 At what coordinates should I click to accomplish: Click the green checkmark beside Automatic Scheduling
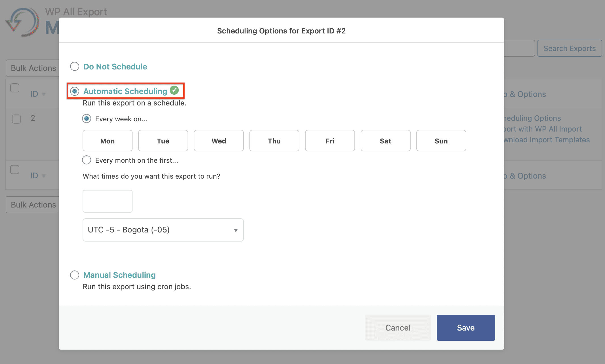click(175, 90)
